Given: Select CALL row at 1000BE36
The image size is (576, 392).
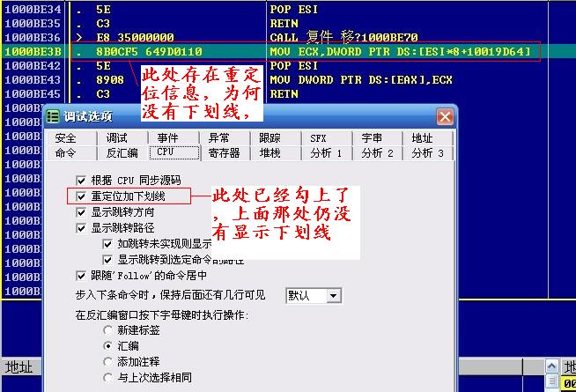Looking at the screenshot, I should 275,38.
